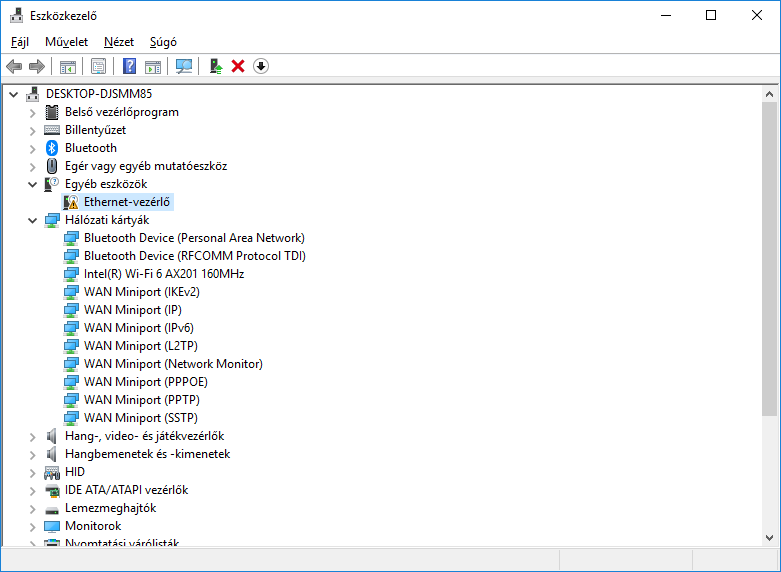Click the IDE ATA/ATAPI vezérlők icon
The width and height of the screenshot is (781, 572).
click(x=52, y=491)
